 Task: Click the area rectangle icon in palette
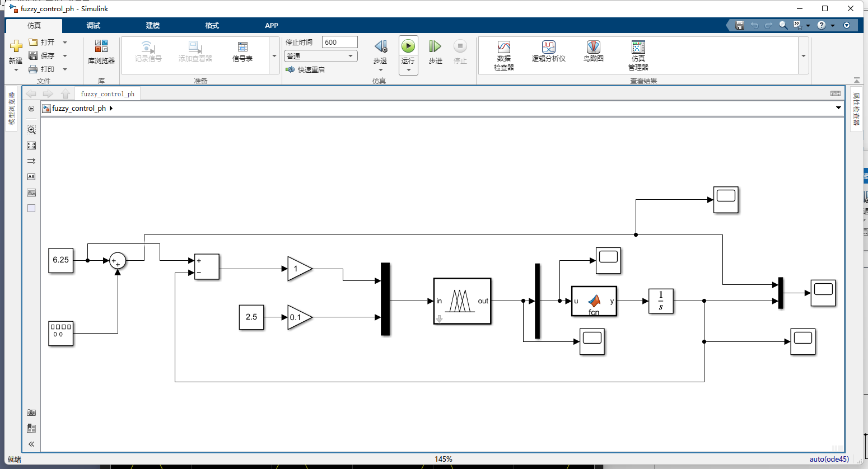[31, 208]
